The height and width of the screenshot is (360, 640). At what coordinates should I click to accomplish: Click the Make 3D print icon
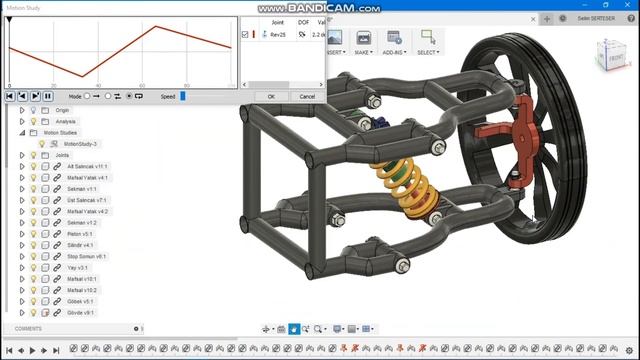[363, 38]
